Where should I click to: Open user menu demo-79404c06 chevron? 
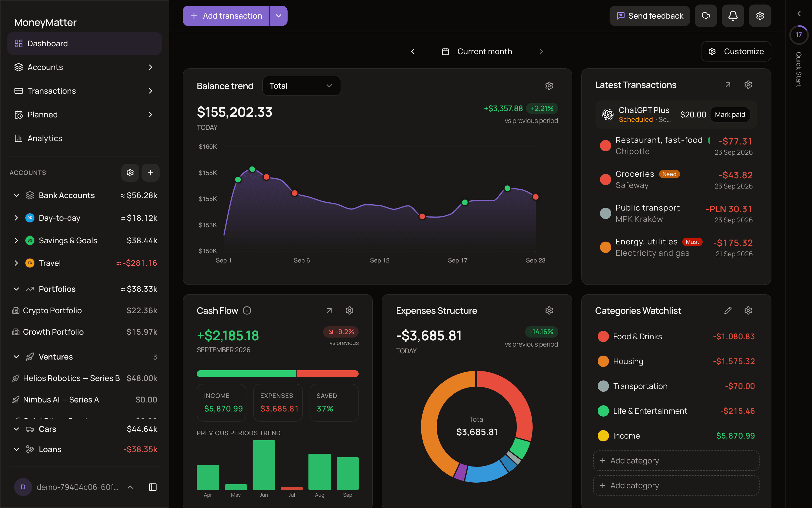(131, 487)
